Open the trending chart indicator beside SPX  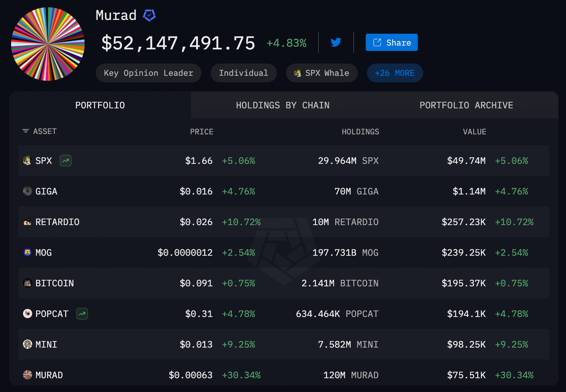point(65,160)
